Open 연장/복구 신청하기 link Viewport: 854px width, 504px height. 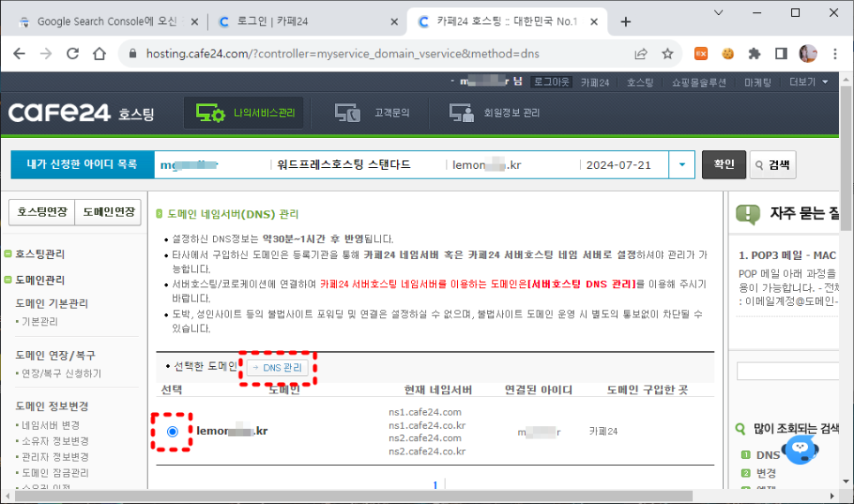(61, 373)
